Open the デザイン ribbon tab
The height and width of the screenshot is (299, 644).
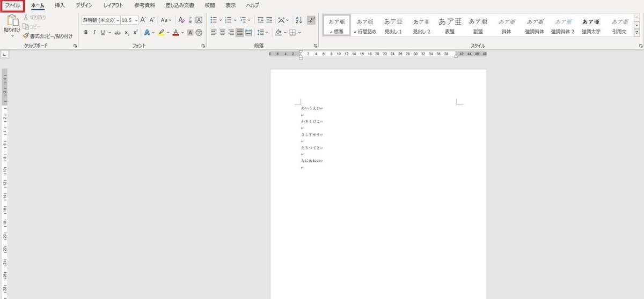pyautogui.click(x=84, y=5)
